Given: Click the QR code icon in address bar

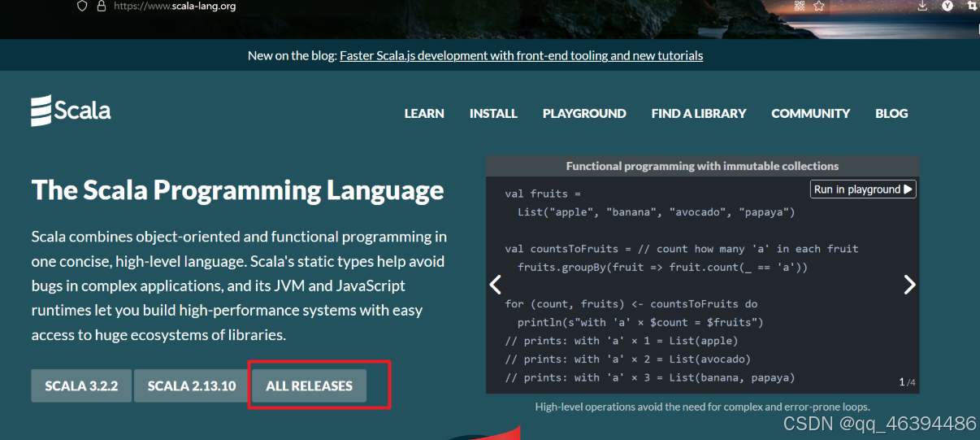Looking at the screenshot, I should coord(799,6).
